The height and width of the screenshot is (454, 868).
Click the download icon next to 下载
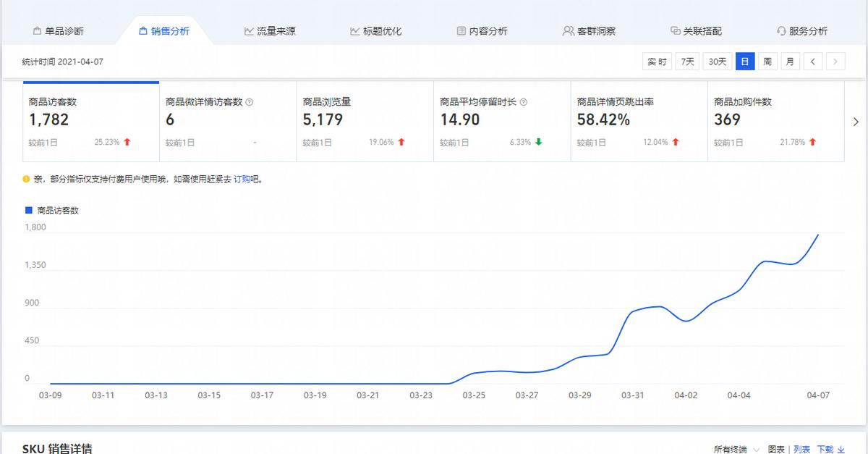coord(841,448)
